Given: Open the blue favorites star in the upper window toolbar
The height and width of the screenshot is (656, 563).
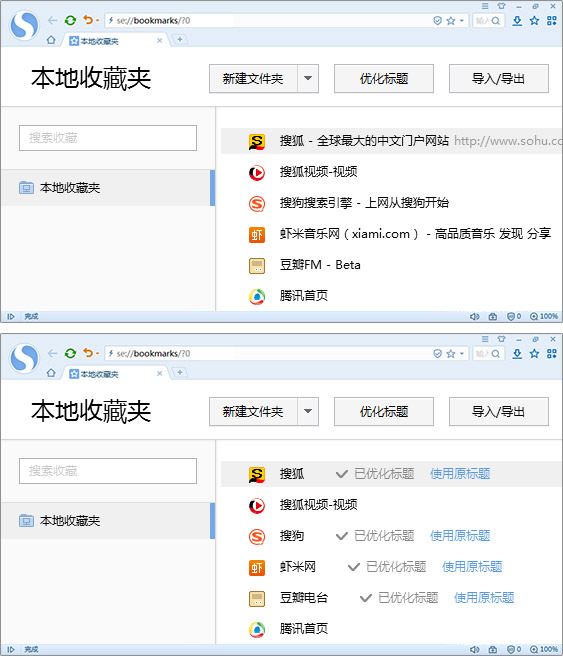Looking at the screenshot, I should (x=535, y=20).
